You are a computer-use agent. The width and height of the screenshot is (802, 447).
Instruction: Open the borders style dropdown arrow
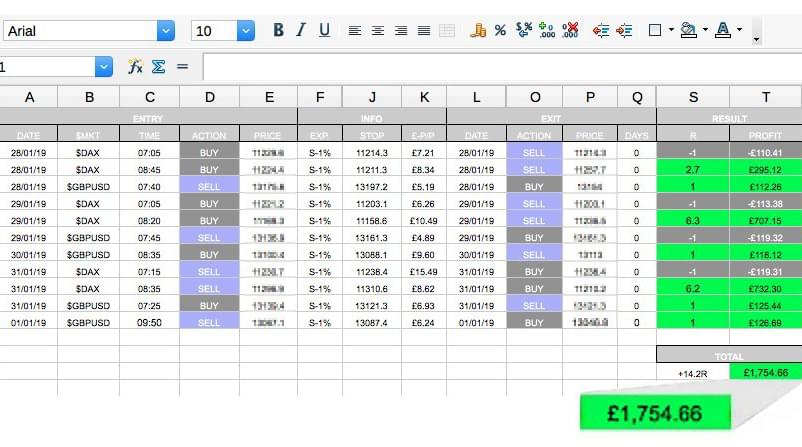click(671, 31)
